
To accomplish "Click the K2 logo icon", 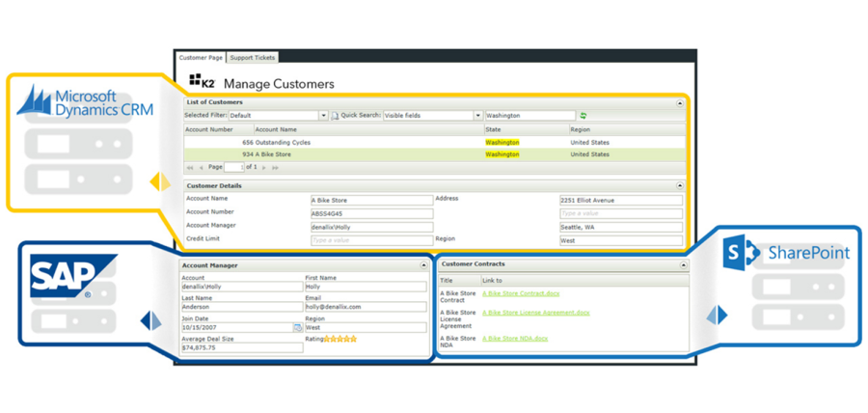I will 203,81.
